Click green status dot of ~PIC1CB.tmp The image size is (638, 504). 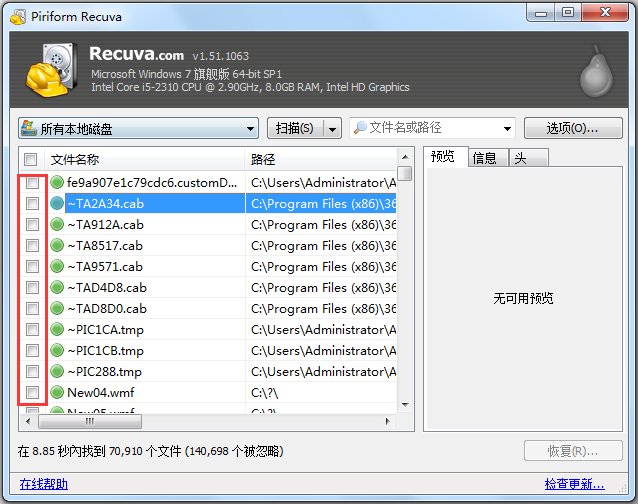click(57, 350)
